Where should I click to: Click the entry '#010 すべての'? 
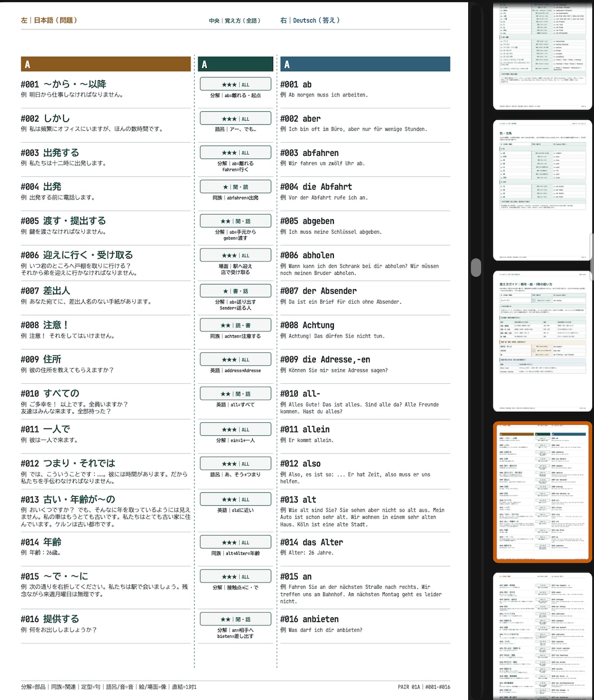coord(50,393)
